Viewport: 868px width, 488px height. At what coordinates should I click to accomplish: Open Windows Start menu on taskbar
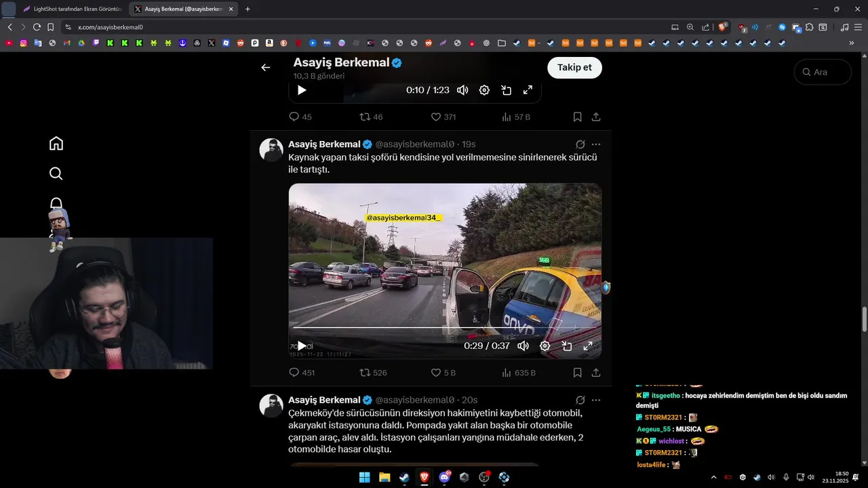(x=364, y=477)
